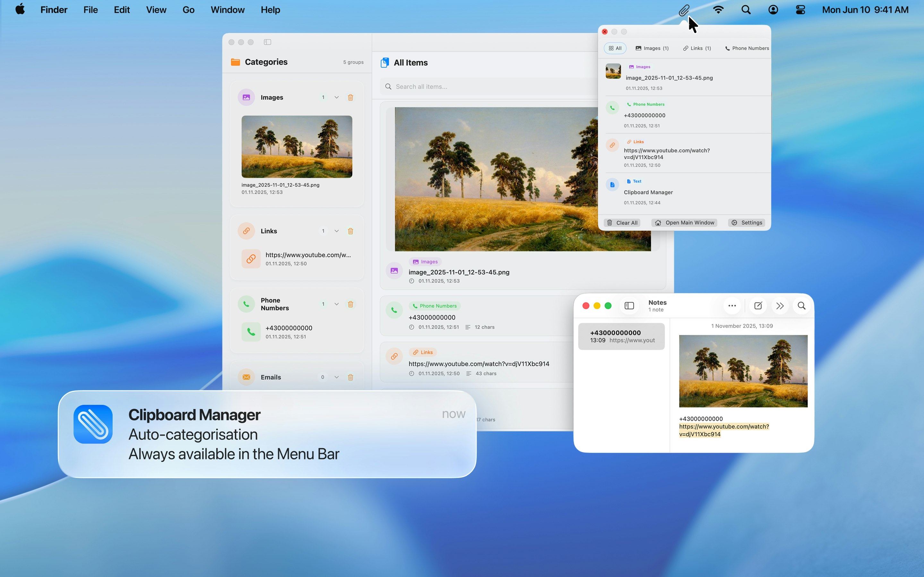Delete the Links category using its trash icon
This screenshot has height=577, width=924.
(x=351, y=231)
